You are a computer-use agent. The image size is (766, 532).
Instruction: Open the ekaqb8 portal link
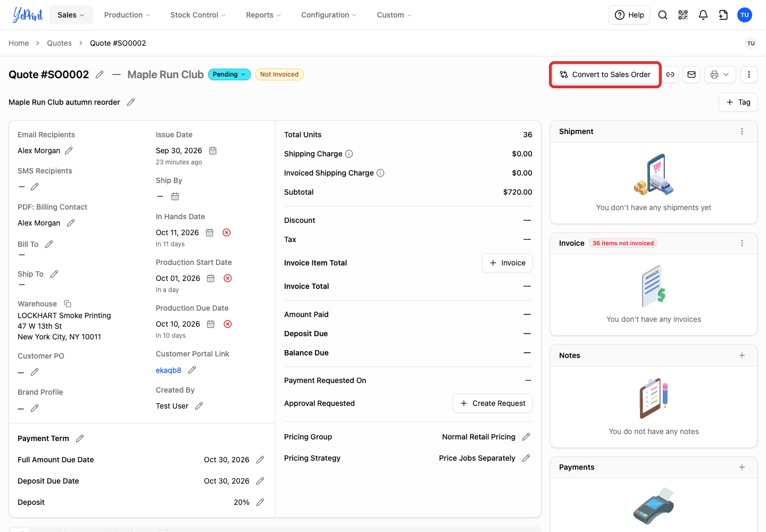169,370
